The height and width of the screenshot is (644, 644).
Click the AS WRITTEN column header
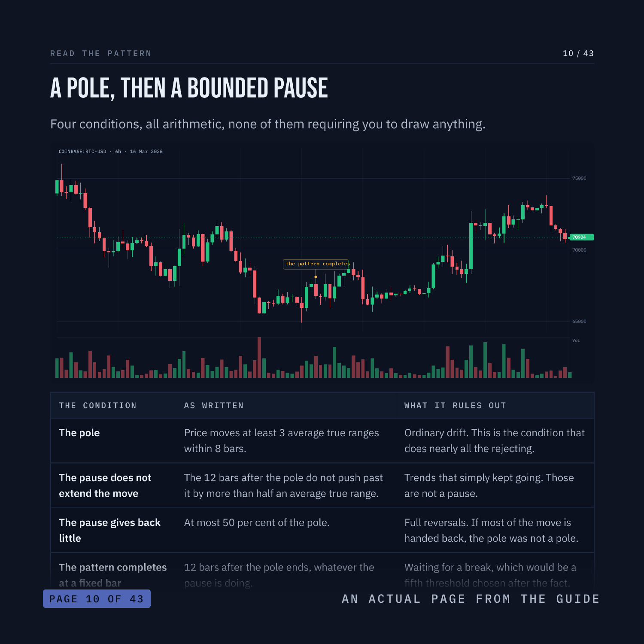click(214, 406)
